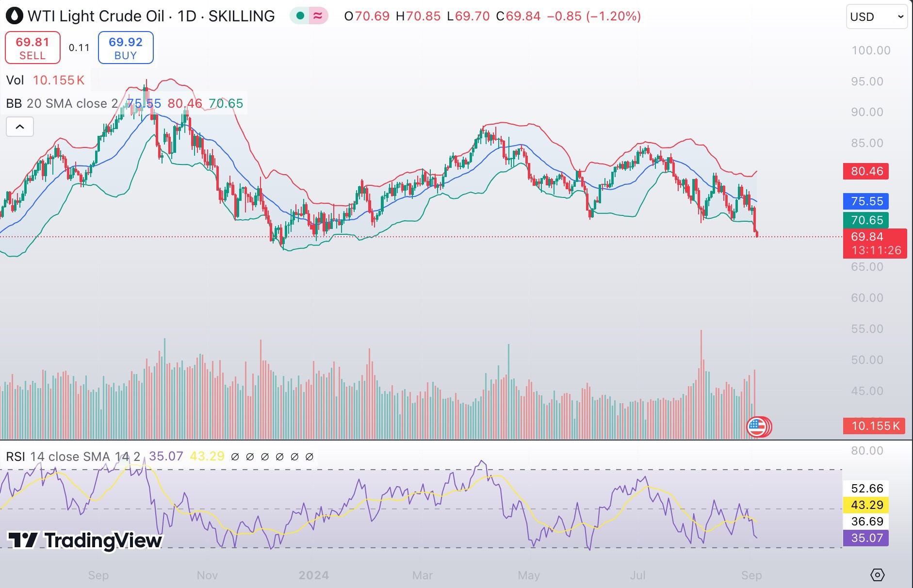The height and width of the screenshot is (588, 913).
Task: Click the 0.11 spread value
Action: tap(79, 48)
